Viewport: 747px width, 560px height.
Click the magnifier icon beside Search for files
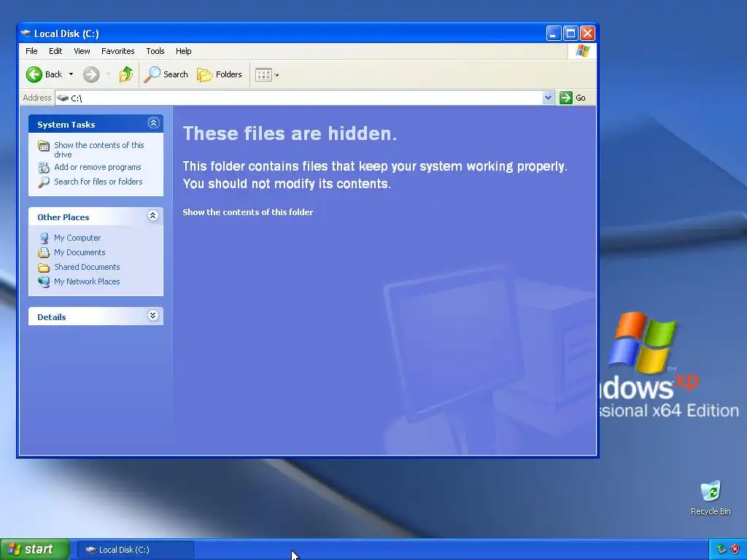pos(44,182)
